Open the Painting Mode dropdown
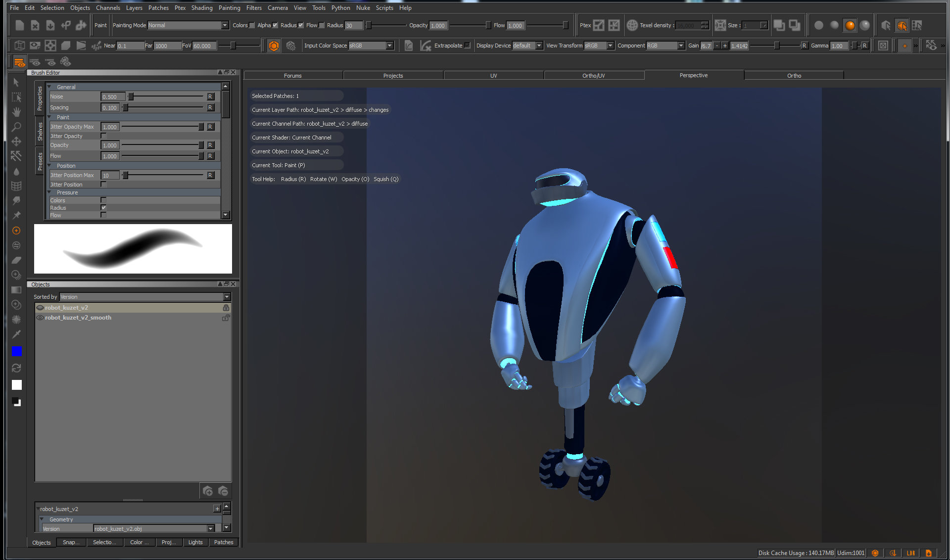Viewport: 950px width, 560px height. click(x=224, y=25)
